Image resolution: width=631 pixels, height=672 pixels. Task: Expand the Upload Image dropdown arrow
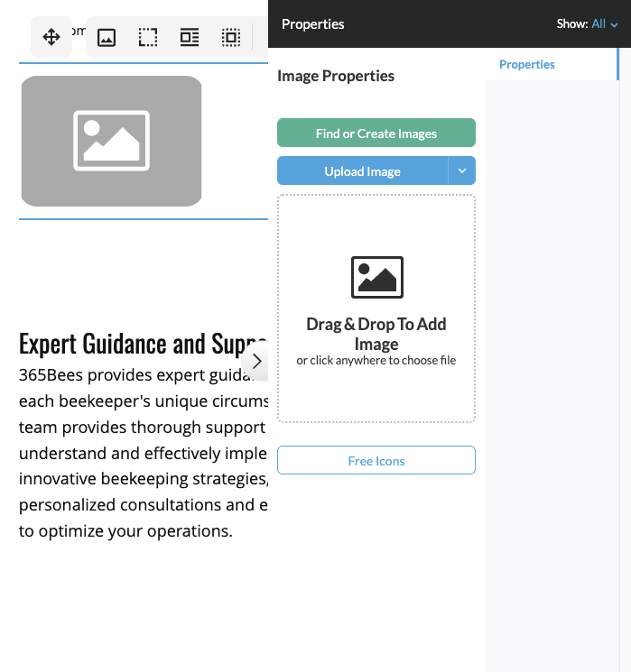462,170
